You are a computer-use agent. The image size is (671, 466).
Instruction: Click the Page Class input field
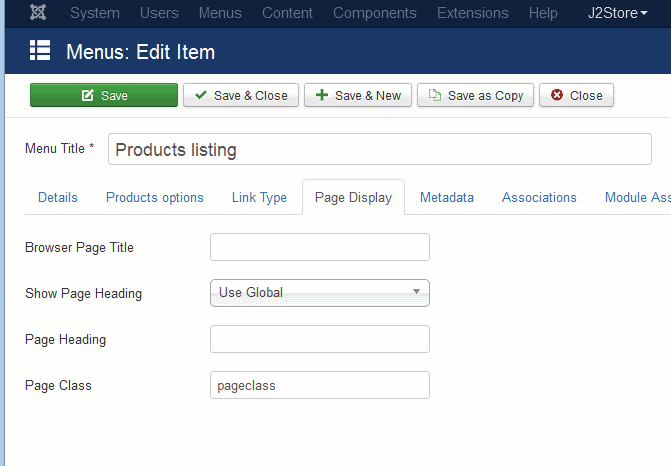pyautogui.click(x=320, y=385)
